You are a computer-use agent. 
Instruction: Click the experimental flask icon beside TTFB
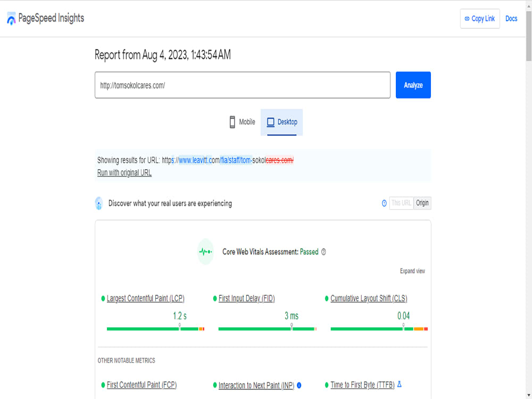click(400, 385)
